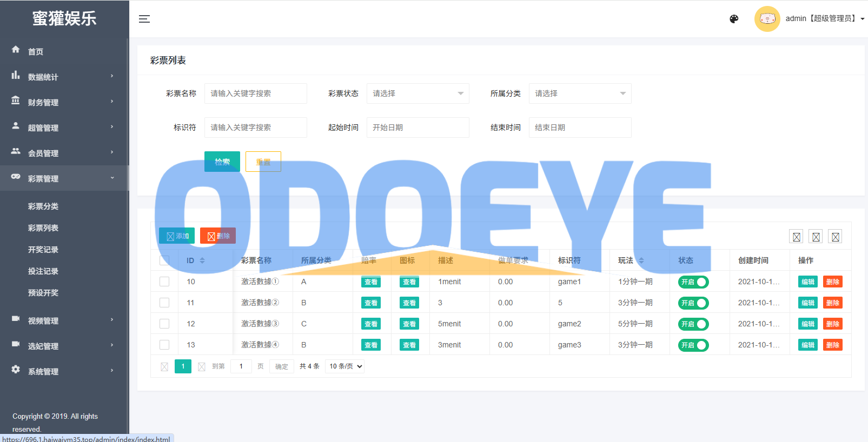Click the group icon for 会员管理
This screenshot has width=868, height=442.
[16, 151]
